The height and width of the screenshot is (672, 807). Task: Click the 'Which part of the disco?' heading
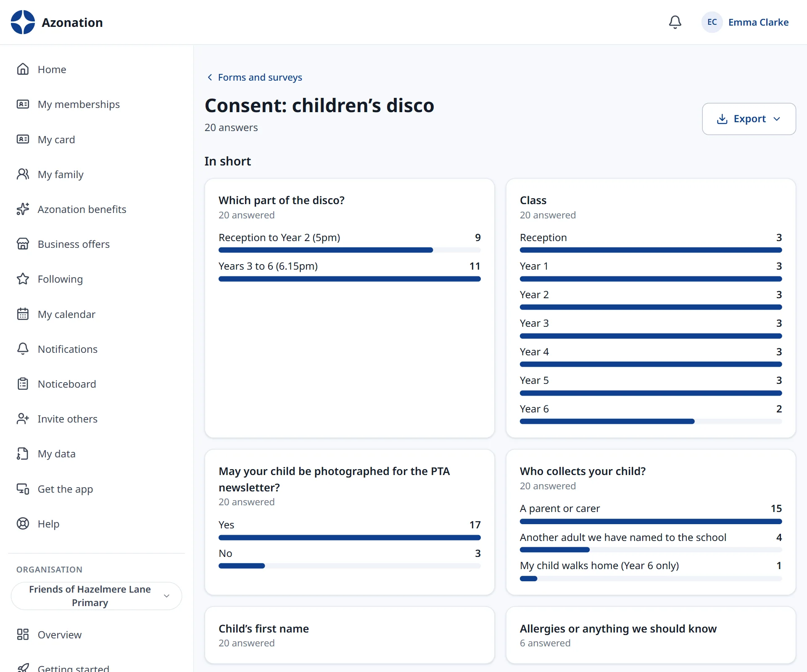pos(282,200)
